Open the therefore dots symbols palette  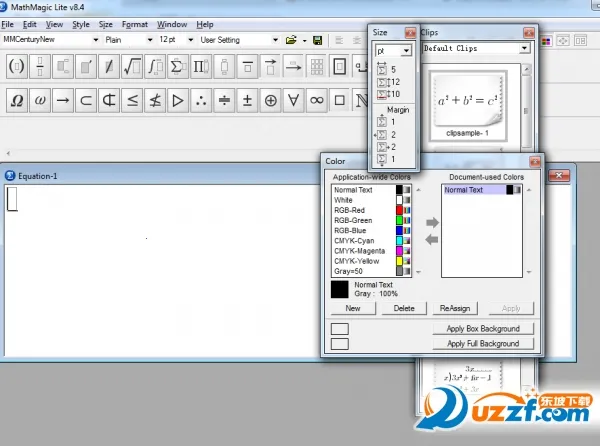pyautogui.click(x=201, y=101)
